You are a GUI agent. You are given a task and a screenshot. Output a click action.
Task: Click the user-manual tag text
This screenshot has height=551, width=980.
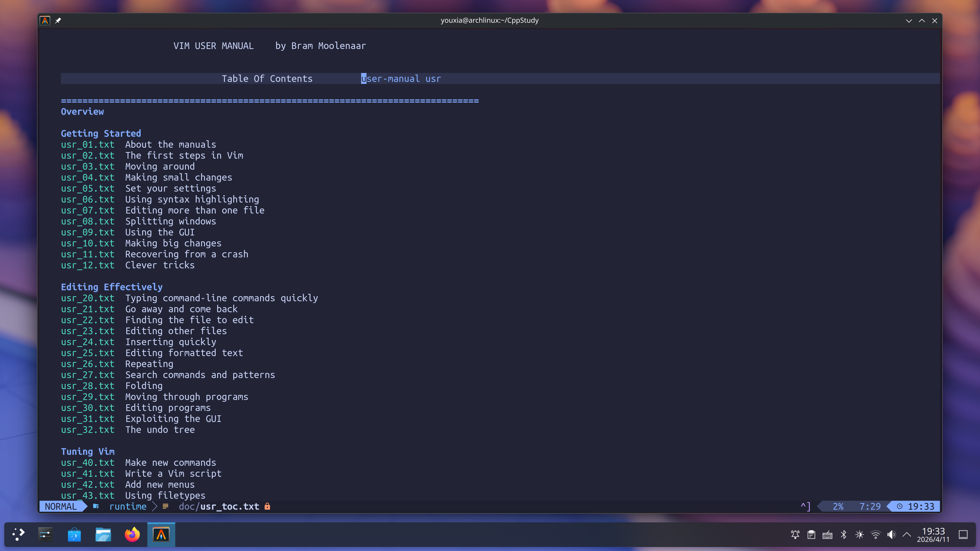tap(390, 79)
